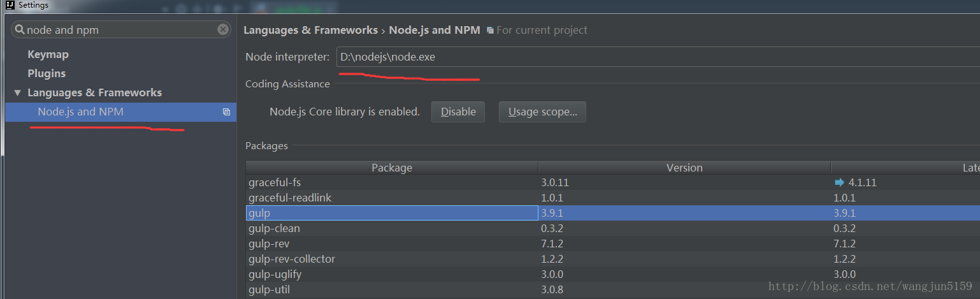The height and width of the screenshot is (299, 980).
Task: Sort packages by the Version column header
Action: (684, 168)
